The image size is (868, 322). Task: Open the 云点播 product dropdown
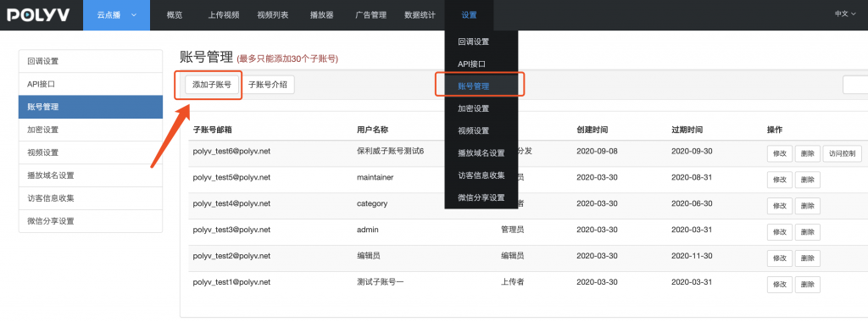click(116, 15)
